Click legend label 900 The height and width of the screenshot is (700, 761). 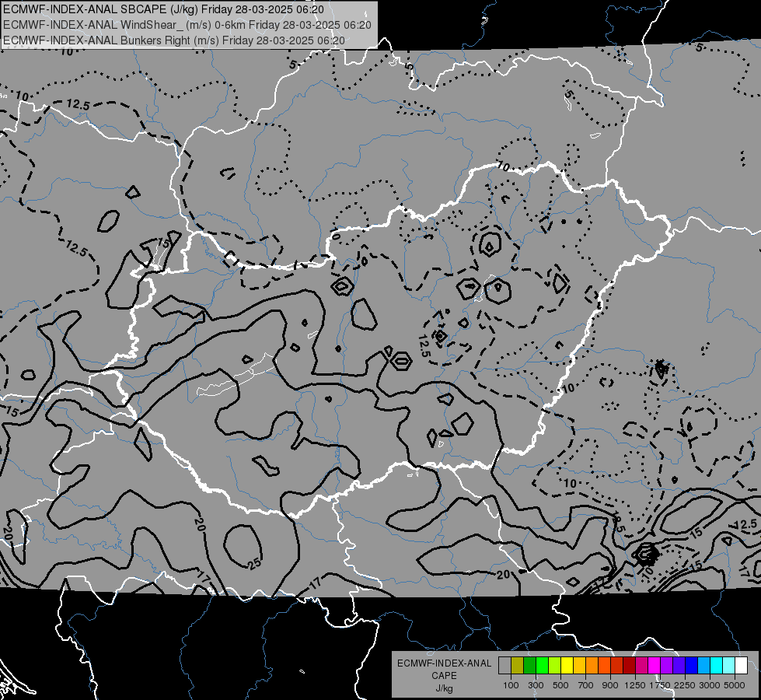pos(610,685)
